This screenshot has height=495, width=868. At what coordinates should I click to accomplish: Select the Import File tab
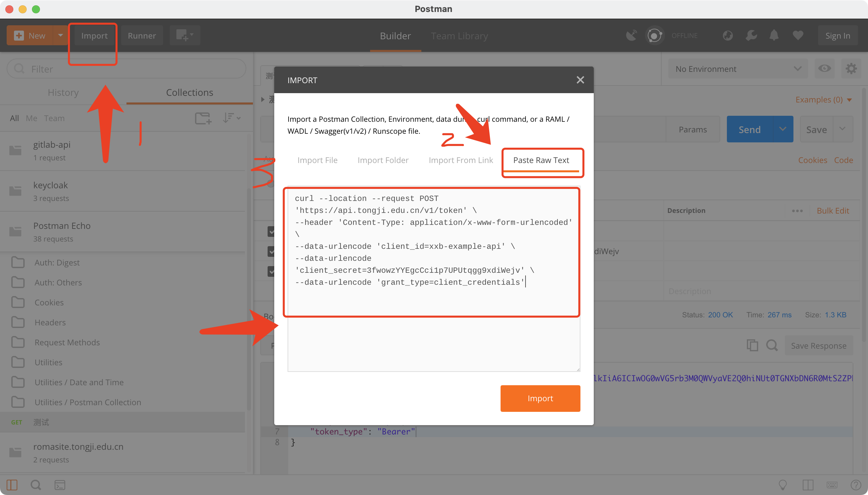(317, 160)
